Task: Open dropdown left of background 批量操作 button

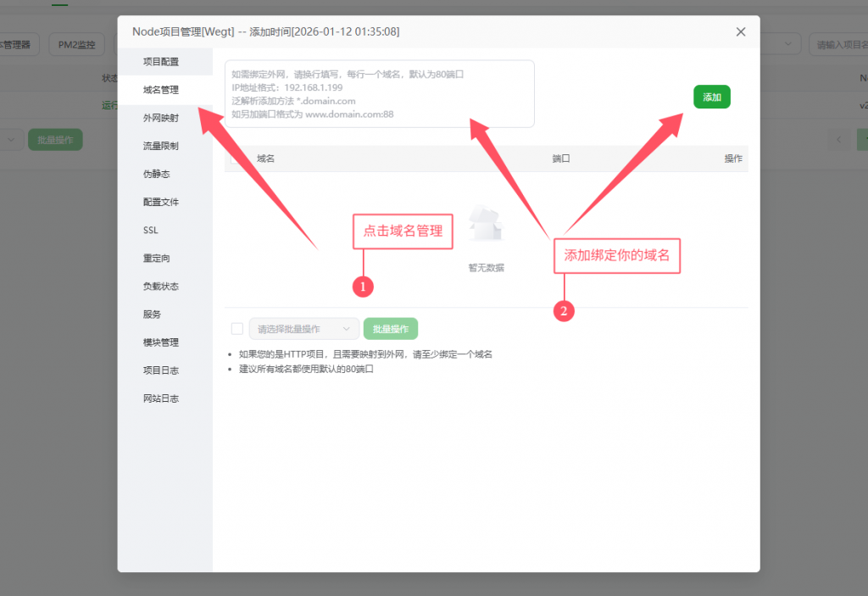Action: 12,140
